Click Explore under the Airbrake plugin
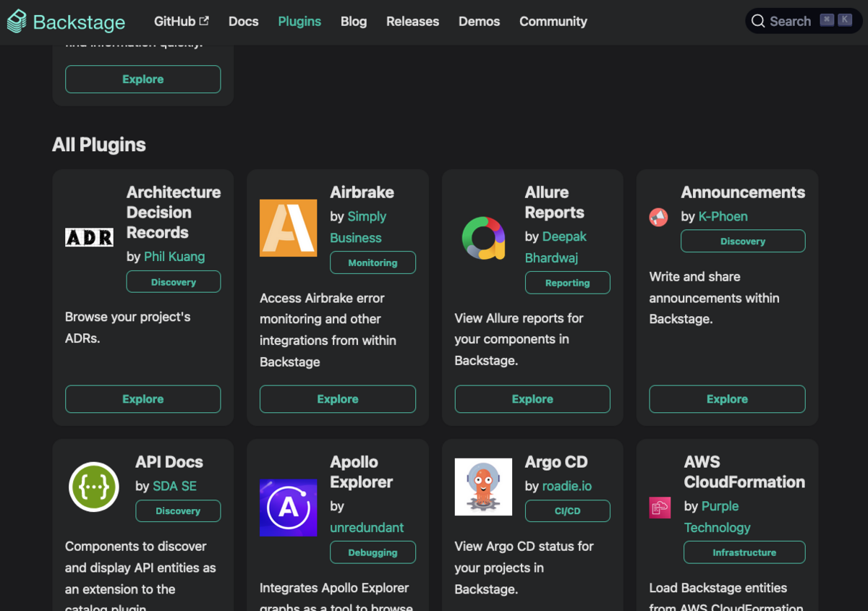Image resolution: width=868 pixels, height=611 pixels. point(338,399)
